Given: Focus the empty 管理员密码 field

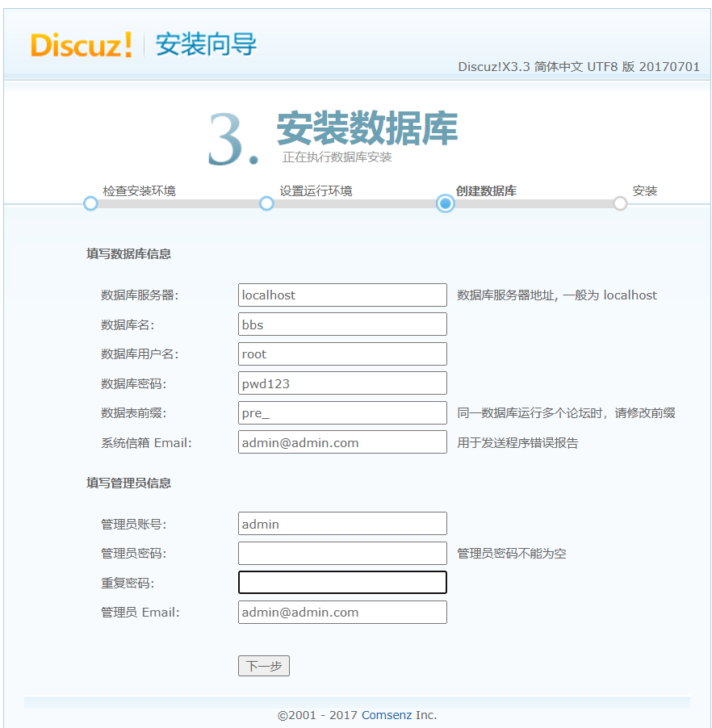Looking at the screenshot, I should [x=343, y=553].
